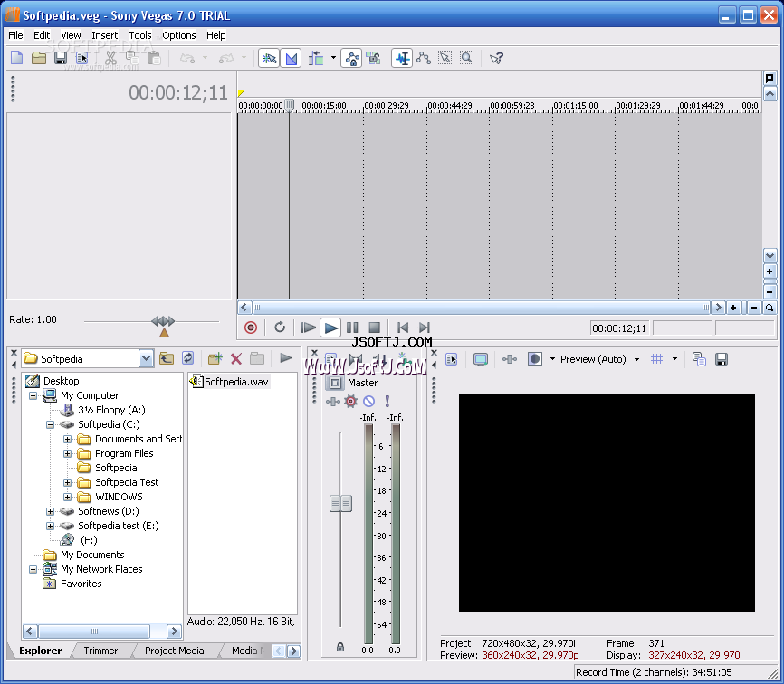Toggle Enable Snapping in the toolbar
Viewport: 784px width, 684px height.
click(269, 58)
